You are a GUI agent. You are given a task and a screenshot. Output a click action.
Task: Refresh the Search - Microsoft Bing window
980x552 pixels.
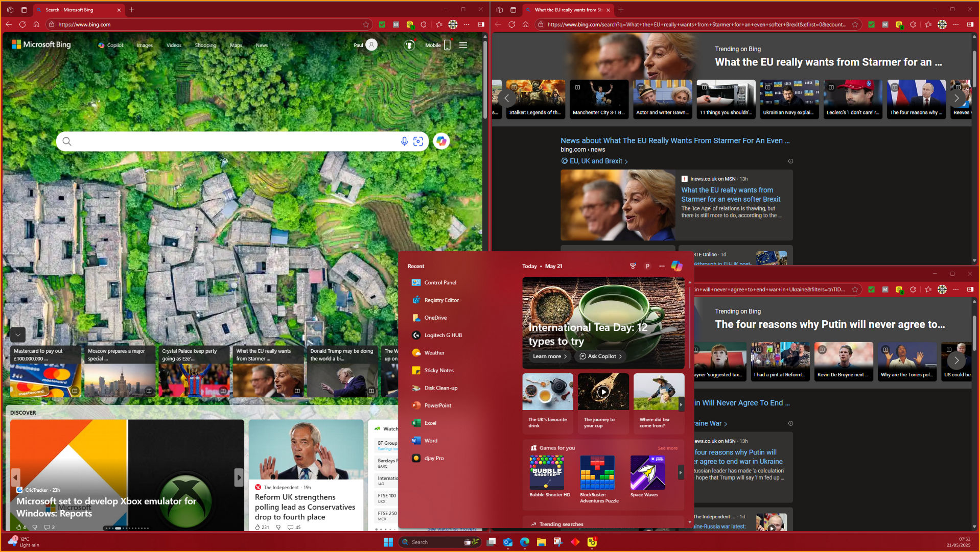[22, 25]
